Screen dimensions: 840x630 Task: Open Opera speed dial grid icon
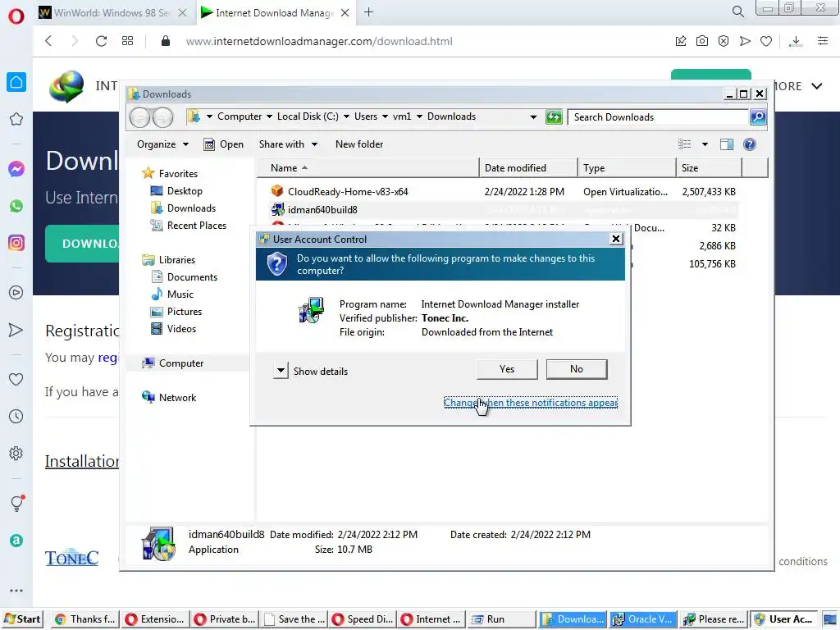point(127,41)
